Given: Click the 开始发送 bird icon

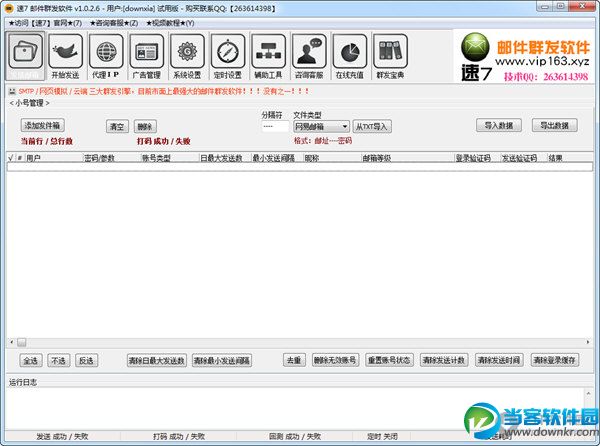Looking at the screenshot, I should pos(66,56).
